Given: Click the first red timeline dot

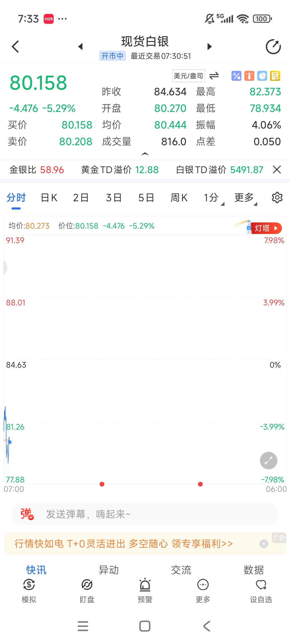Looking at the screenshot, I should click(x=102, y=484).
